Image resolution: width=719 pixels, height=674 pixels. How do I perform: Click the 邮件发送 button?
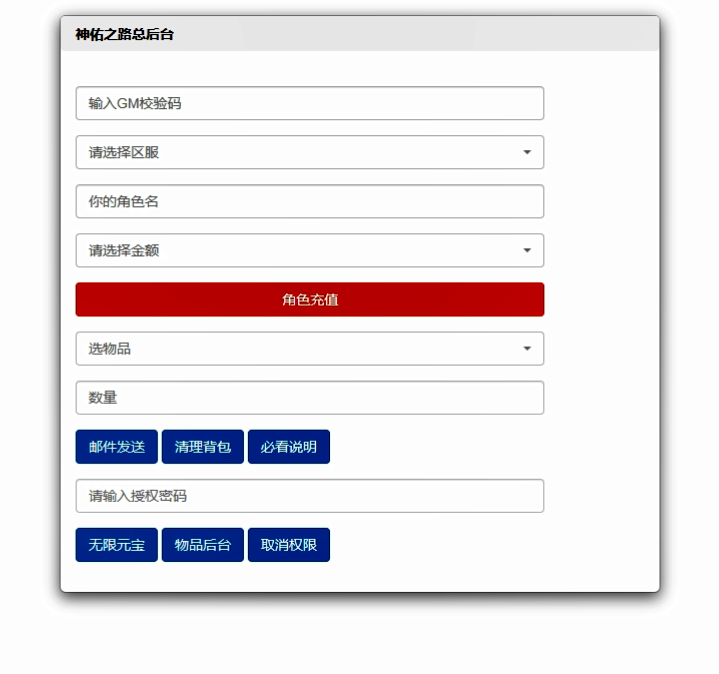pyautogui.click(x=116, y=447)
